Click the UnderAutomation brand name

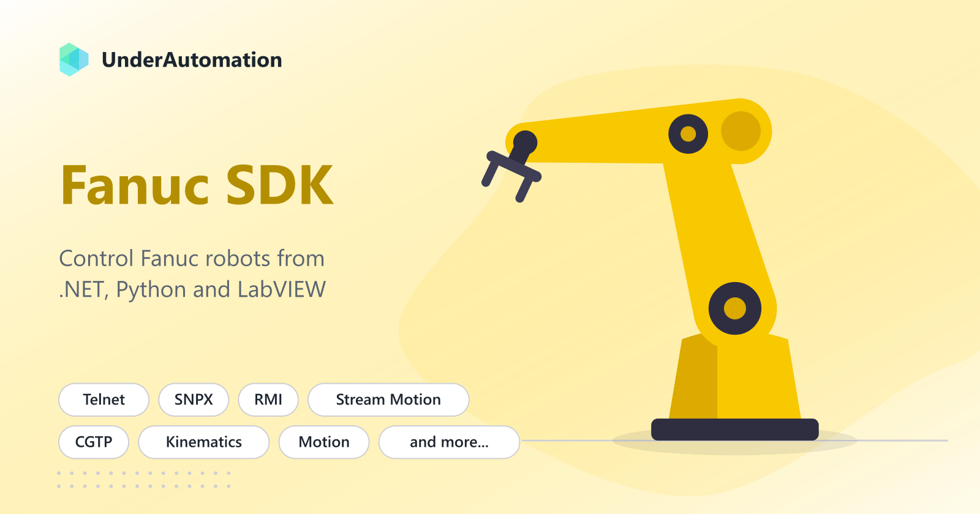click(192, 60)
